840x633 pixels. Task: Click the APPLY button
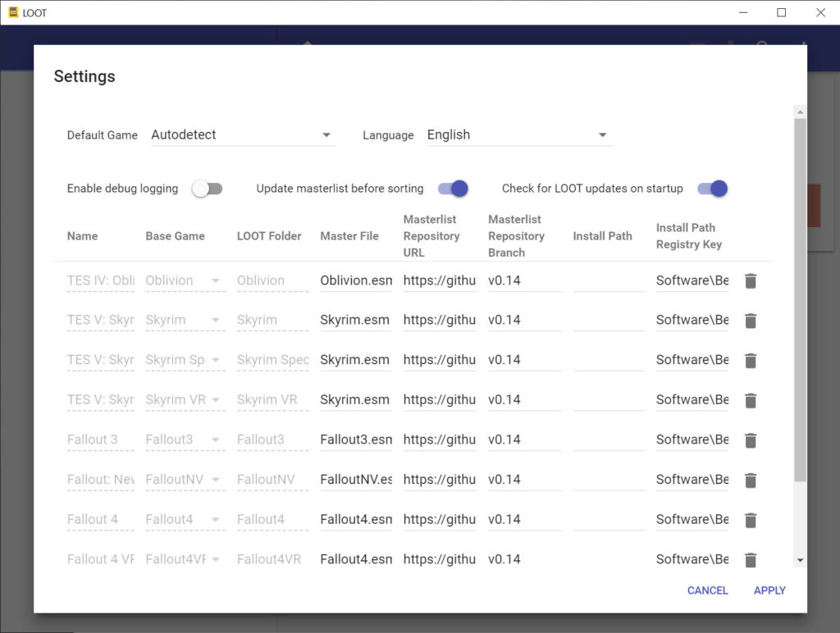pyautogui.click(x=769, y=590)
